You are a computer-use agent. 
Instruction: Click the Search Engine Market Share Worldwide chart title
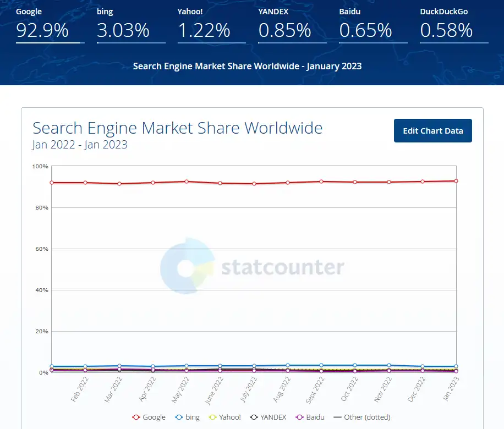point(177,128)
